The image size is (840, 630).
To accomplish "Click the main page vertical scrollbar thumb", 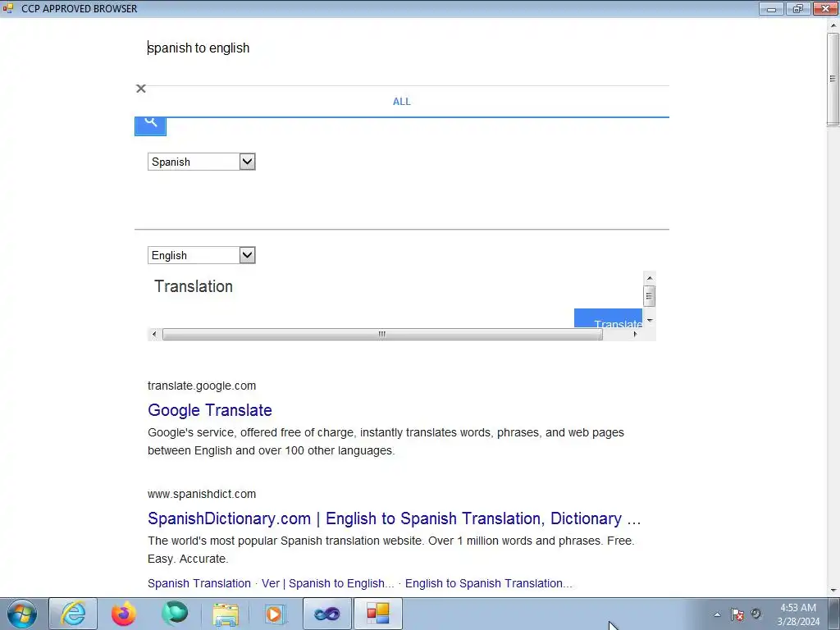I will (833, 79).
